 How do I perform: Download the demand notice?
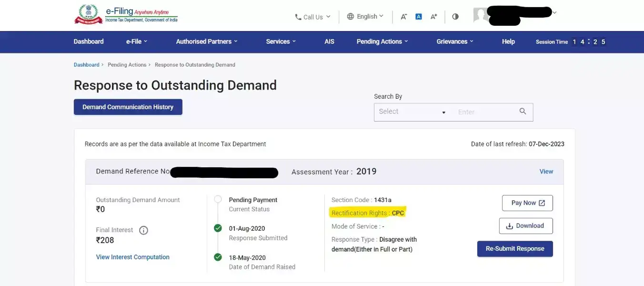(x=525, y=226)
